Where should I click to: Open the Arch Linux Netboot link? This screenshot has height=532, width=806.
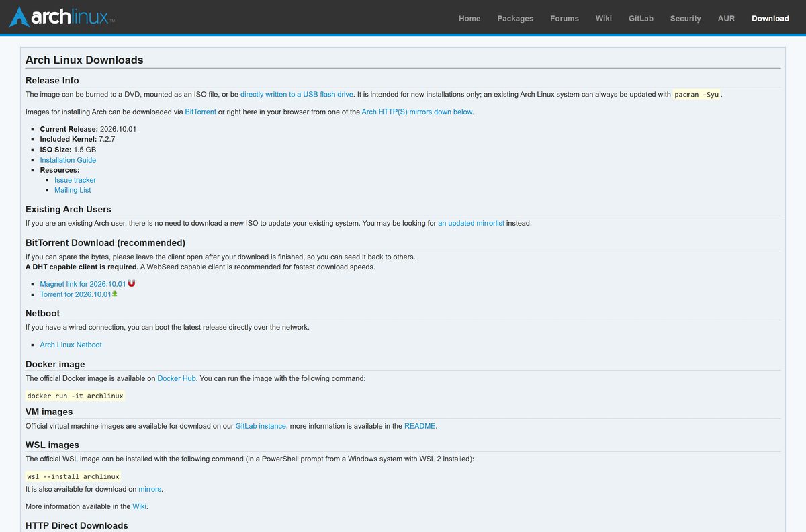pos(71,345)
